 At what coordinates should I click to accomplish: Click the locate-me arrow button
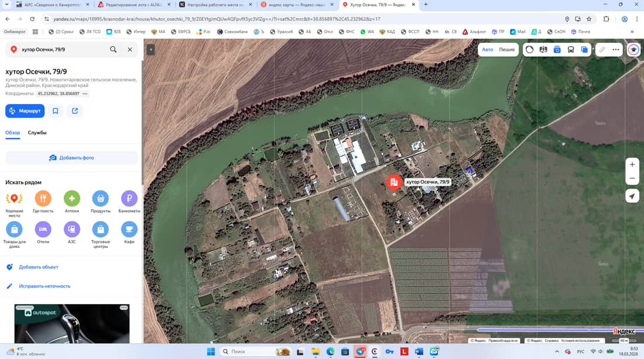[632, 196]
